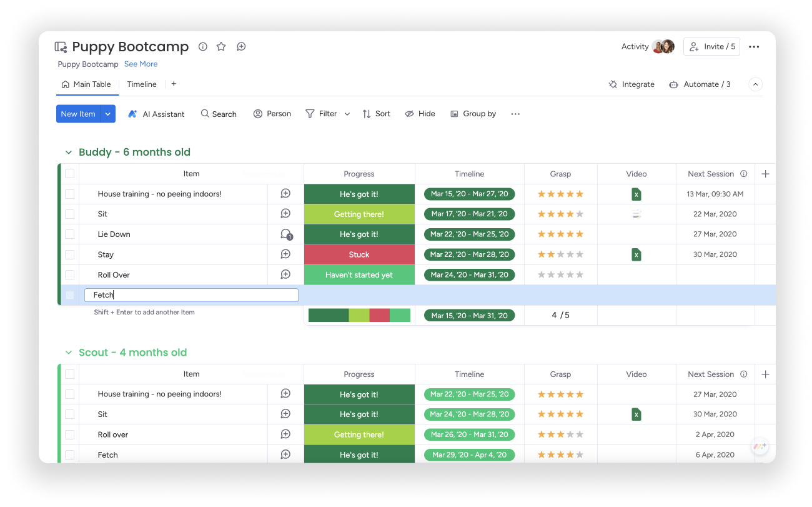Collapse the Scout - 4 months old group
This screenshot has height=507, width=812.
69,353
